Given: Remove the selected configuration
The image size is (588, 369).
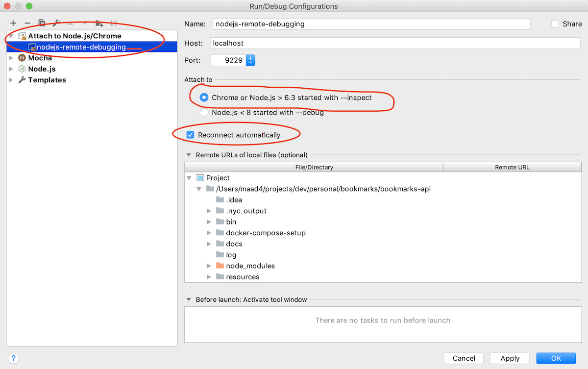Looking at the screenshot, I should click(27, 23).
